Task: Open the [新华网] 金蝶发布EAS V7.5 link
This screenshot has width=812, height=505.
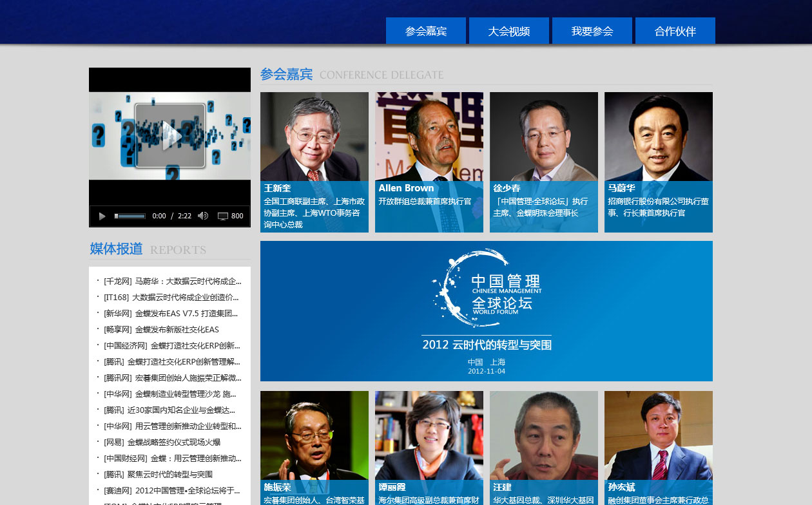Action: coord(171,314)
